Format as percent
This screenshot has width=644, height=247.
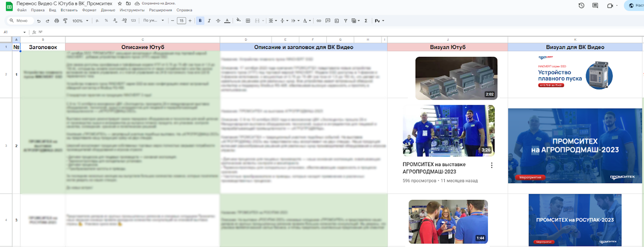pos(106,21)
